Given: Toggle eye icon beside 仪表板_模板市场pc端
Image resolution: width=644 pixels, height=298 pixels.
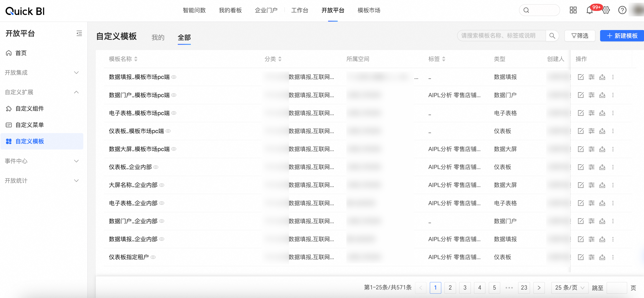Looking at the screenshot, I should [168, 131].
